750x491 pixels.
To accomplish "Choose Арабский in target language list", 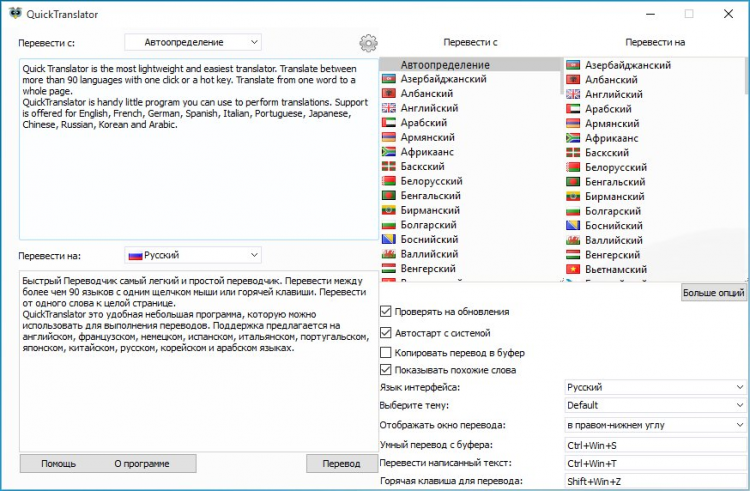I will [x=608, y=109].
